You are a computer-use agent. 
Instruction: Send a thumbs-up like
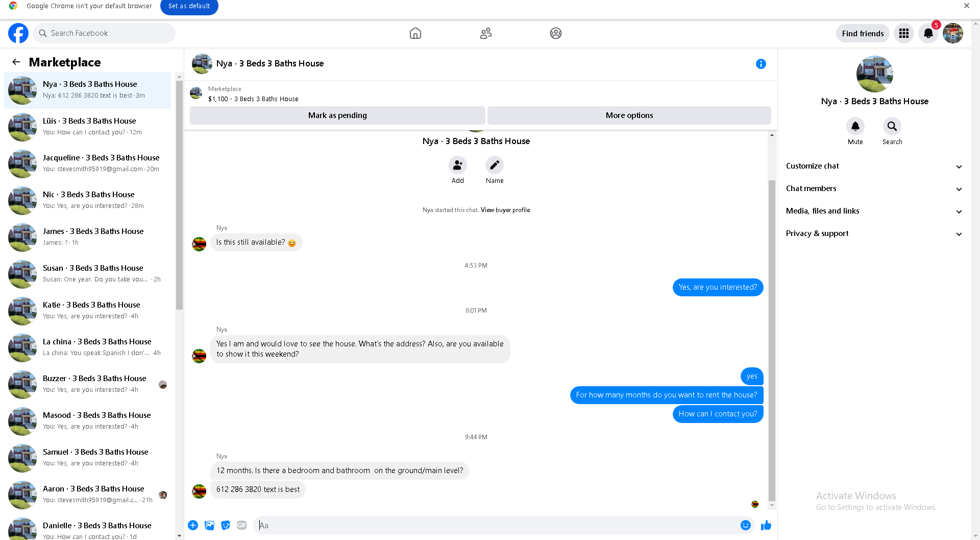click(x=766, y=525)
